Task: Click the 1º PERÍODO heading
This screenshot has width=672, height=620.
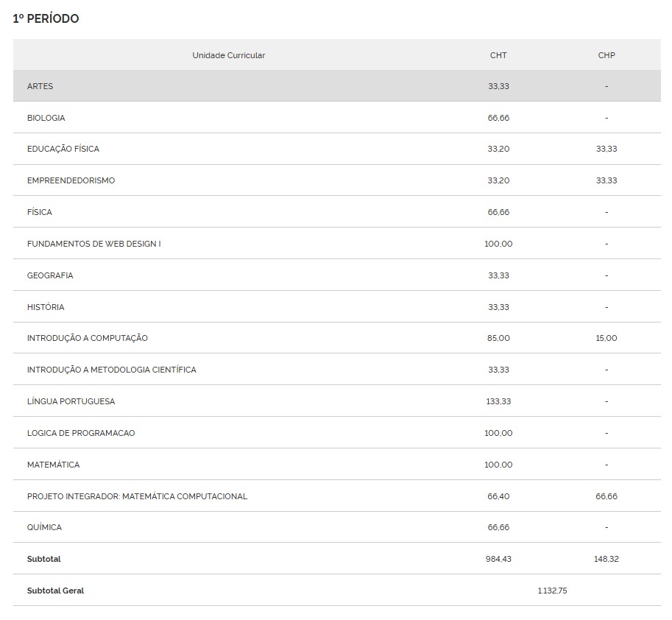Action: click(x=46, y=18)
